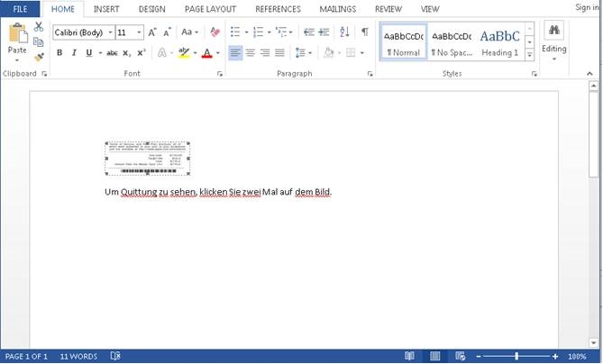
Task: Toggle paragraph marks display
Action: coord(364,32)
